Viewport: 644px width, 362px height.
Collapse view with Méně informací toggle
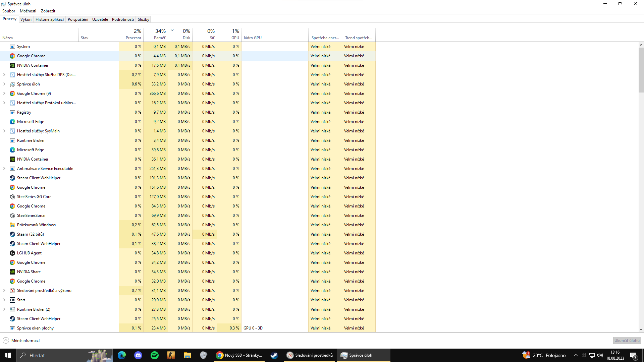pos(21,341)
